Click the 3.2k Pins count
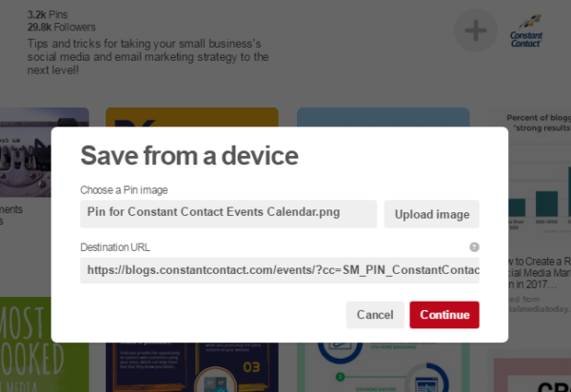Image resolution: width=571 pixels, height=392 pixels. point(48,15)
